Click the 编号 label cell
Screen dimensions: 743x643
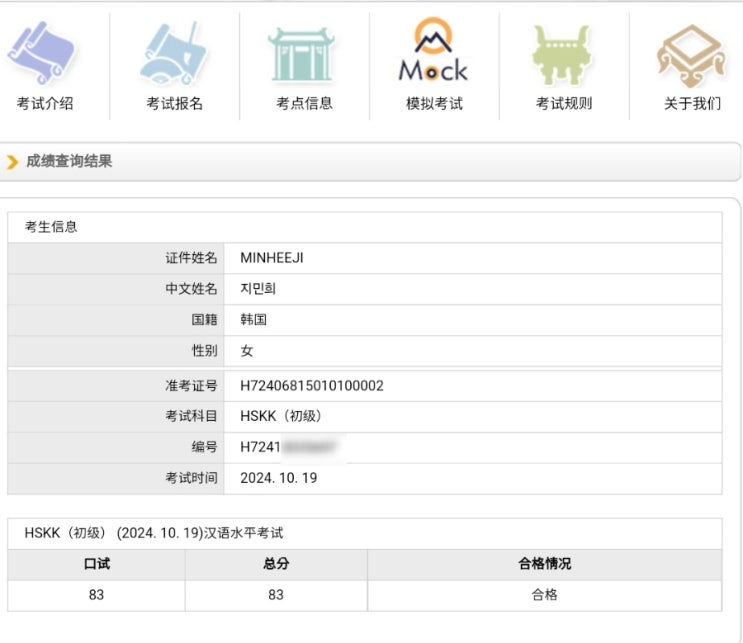116,447
